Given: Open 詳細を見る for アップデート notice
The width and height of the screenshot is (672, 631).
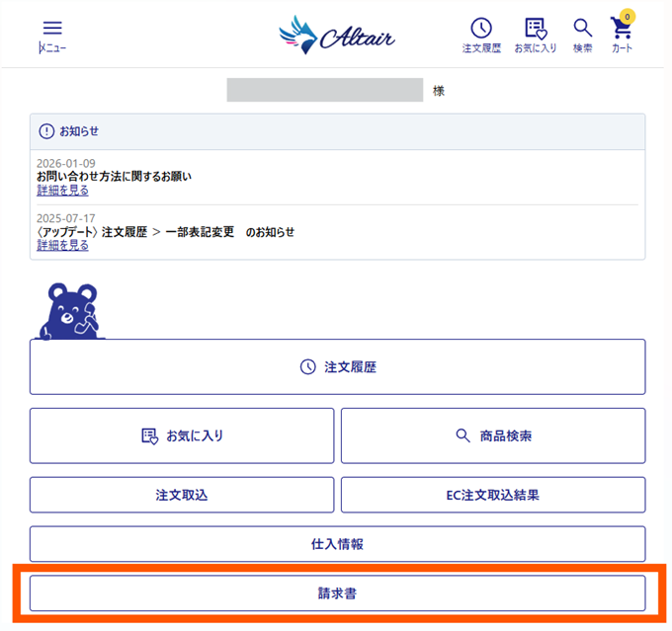Looking at the screenshot, I should 62,245.
